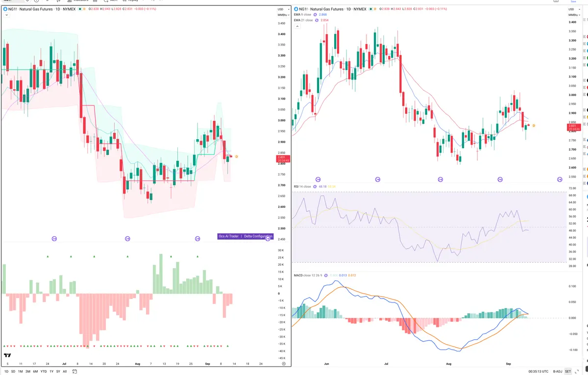Click the contract rollover marker near August in left chart
Image resolution: width=588 pixels, height=375 pixels.
click(x=127, y=239)
